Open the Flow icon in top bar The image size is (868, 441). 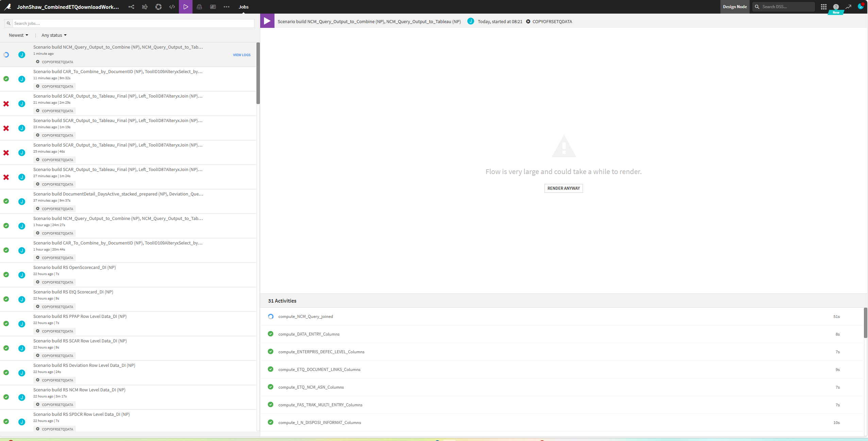tap(131, 7)
